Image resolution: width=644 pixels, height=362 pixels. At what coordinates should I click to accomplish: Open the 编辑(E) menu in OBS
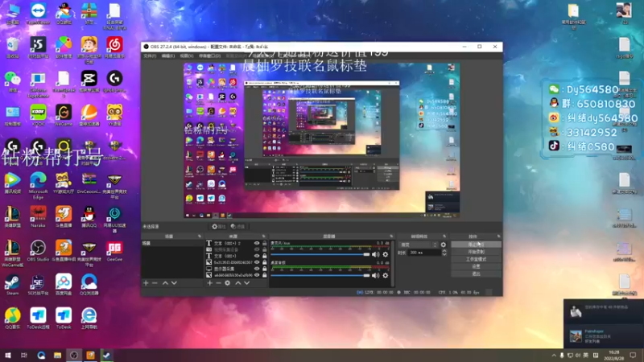[x=168, y=56]
